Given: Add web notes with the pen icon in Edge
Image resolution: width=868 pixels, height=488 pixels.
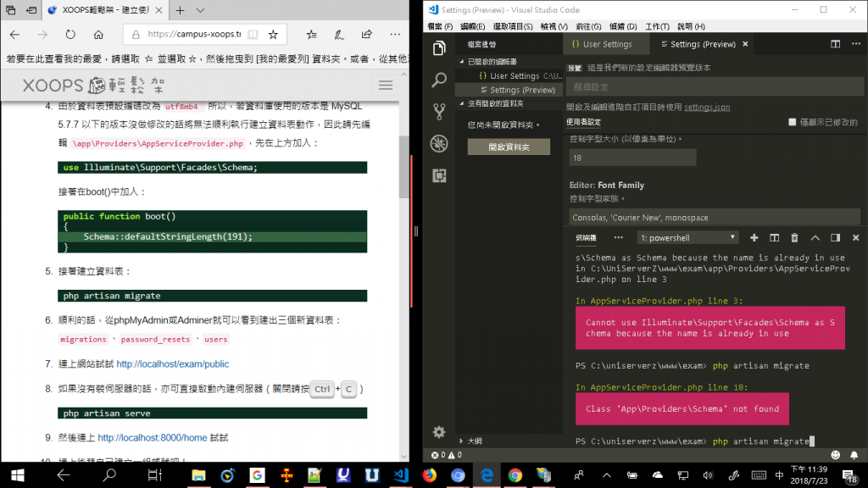Looking at the screenshot, I should [339, 34].
